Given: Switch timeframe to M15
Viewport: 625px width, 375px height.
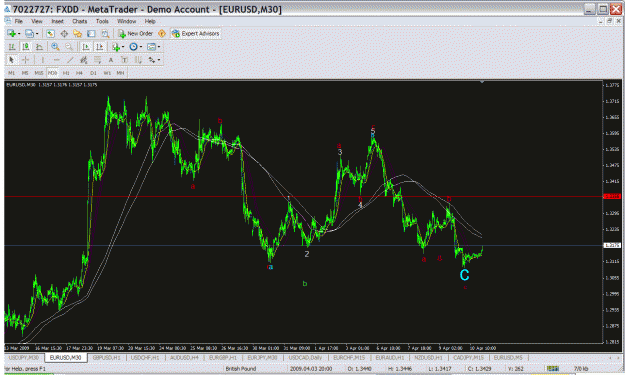Looking at the screenshot, I should click(39, 73).
